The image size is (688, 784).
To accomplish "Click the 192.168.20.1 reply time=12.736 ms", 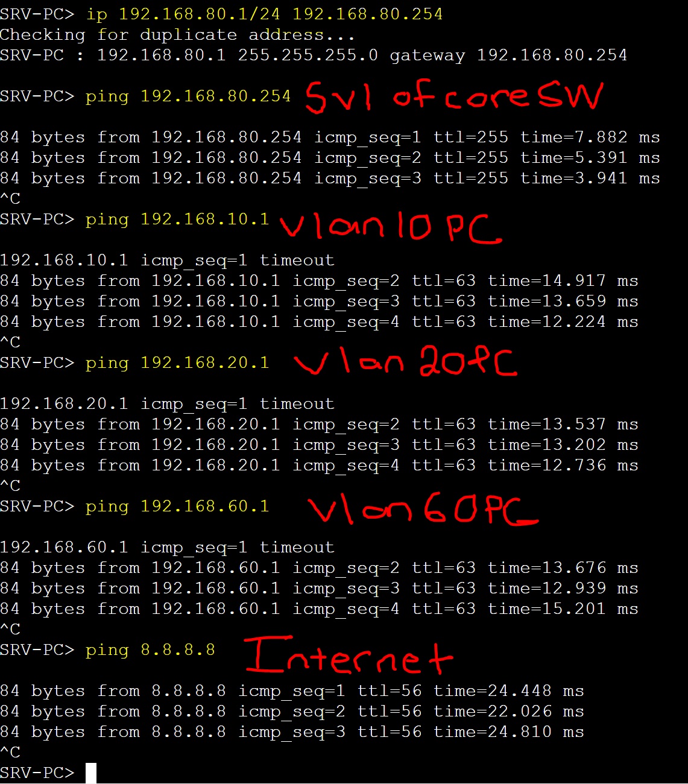I will 319,466.
